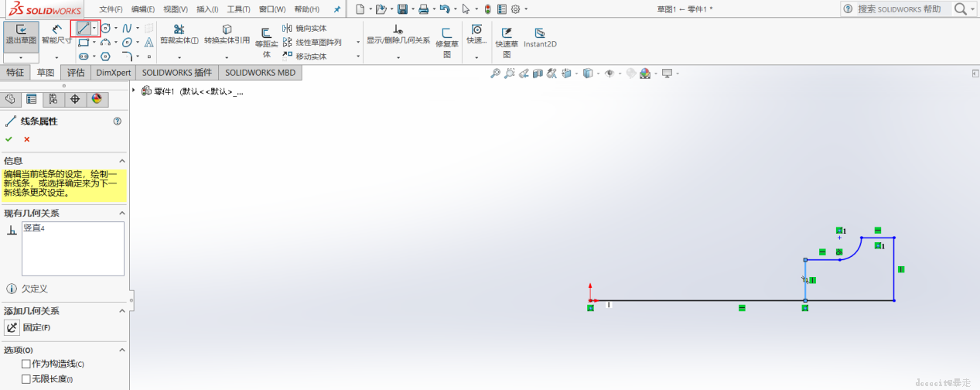The width and height of the screenshot is (980, 390).
Task: Select the Line sketch tool
Action: tap(84, 28)
